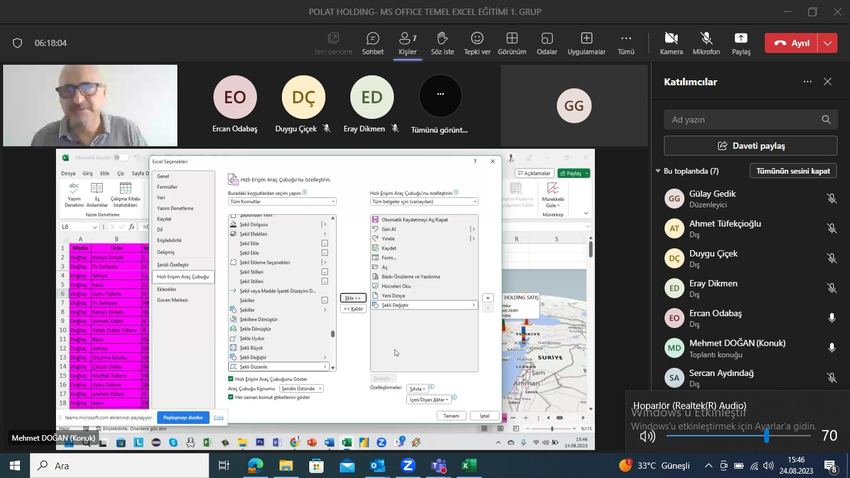Open Task View on the taskbar
The image size is (850, 478).
point(223,465)
